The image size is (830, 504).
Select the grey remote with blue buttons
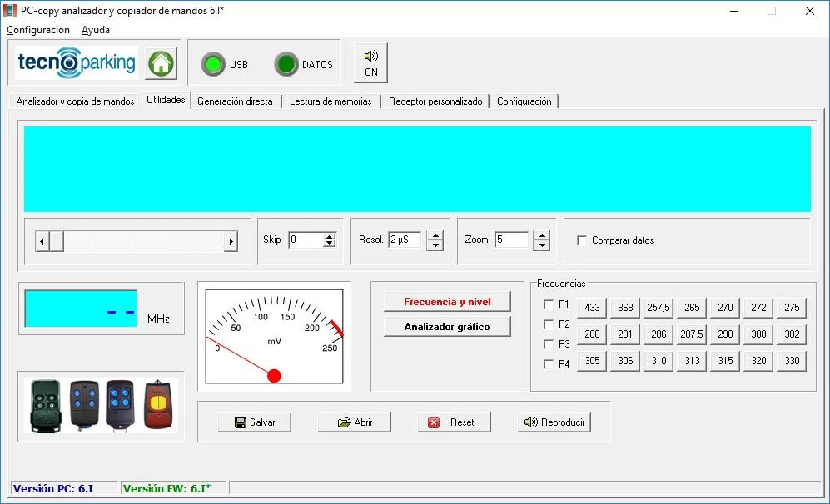click(x=85, y=405)
